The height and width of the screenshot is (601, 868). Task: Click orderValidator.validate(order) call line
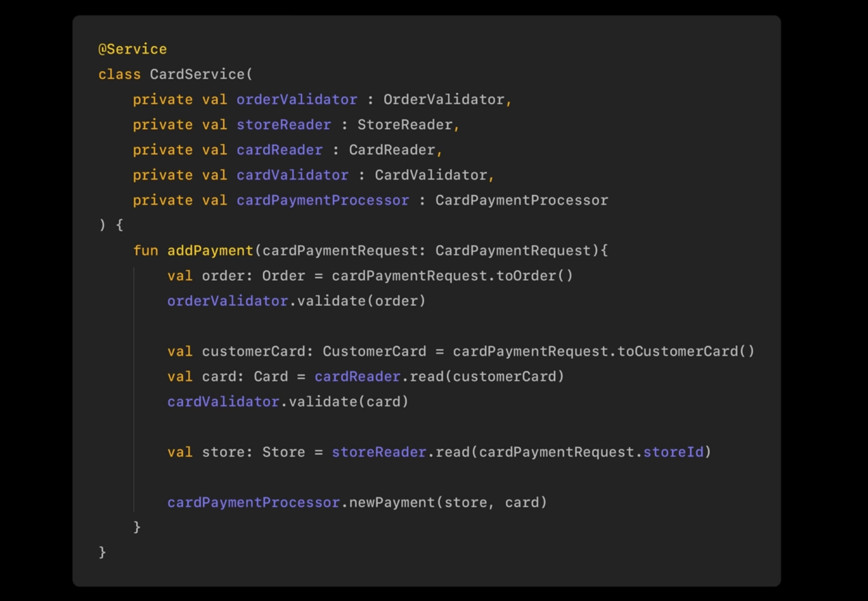pyautogui.click(x=296, y=301)
